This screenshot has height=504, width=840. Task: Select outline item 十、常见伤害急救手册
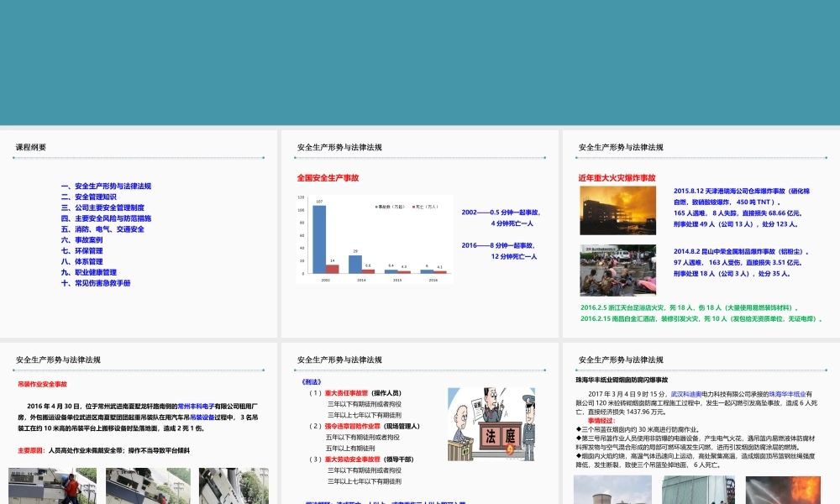[x=96, y=283]
